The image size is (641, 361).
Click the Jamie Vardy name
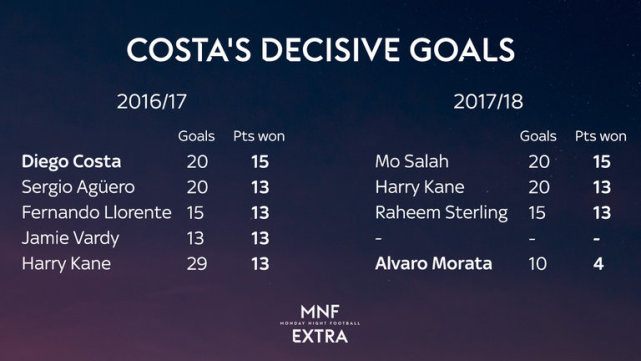click(x=70, y=238)
